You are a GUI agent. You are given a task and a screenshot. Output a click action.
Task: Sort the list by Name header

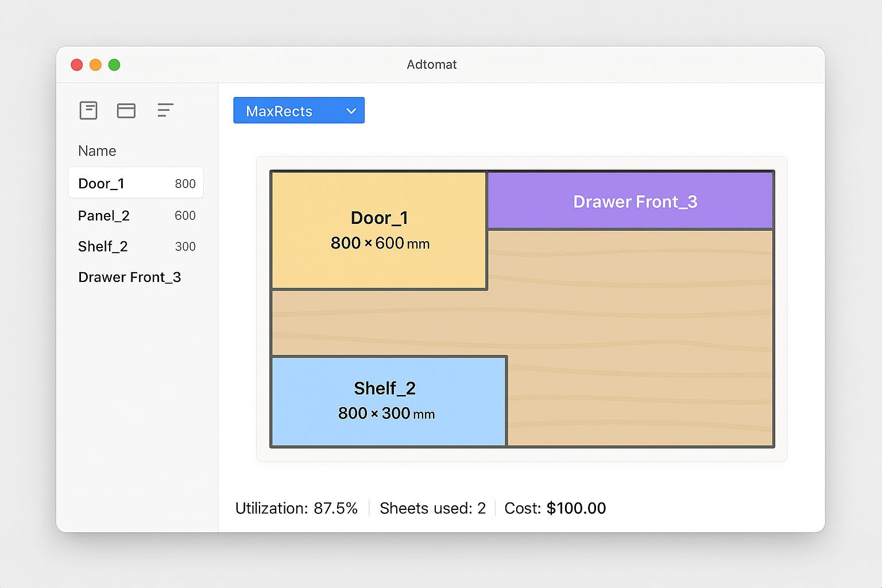97,151
